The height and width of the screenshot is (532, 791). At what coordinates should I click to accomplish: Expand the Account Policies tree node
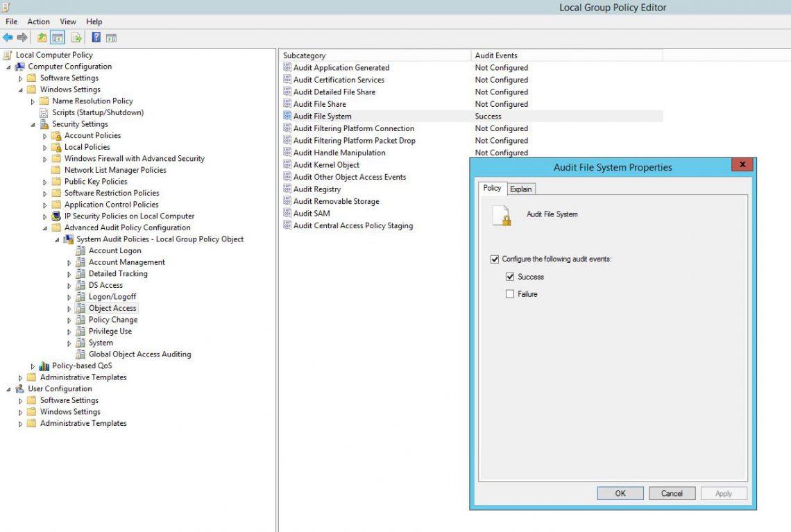click(45, 136)
